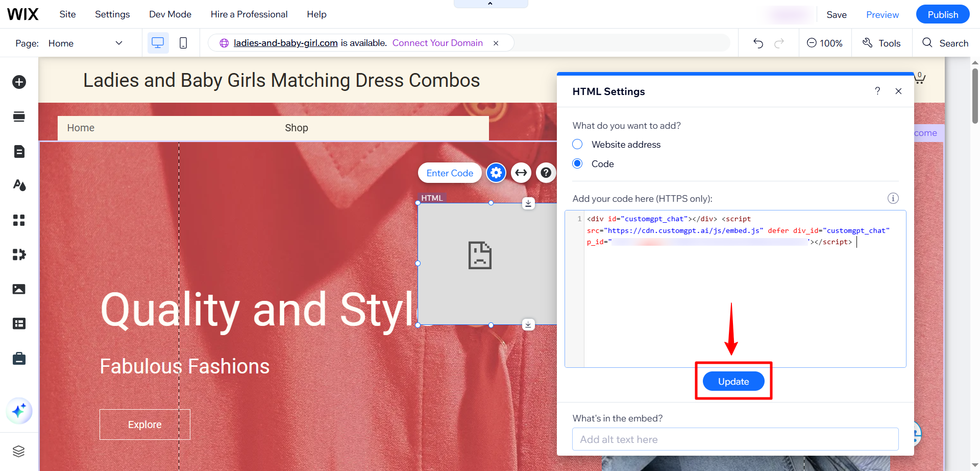Screen dimensions: 980x471
Task: Open the editor Search
Action: pos(945,43)
